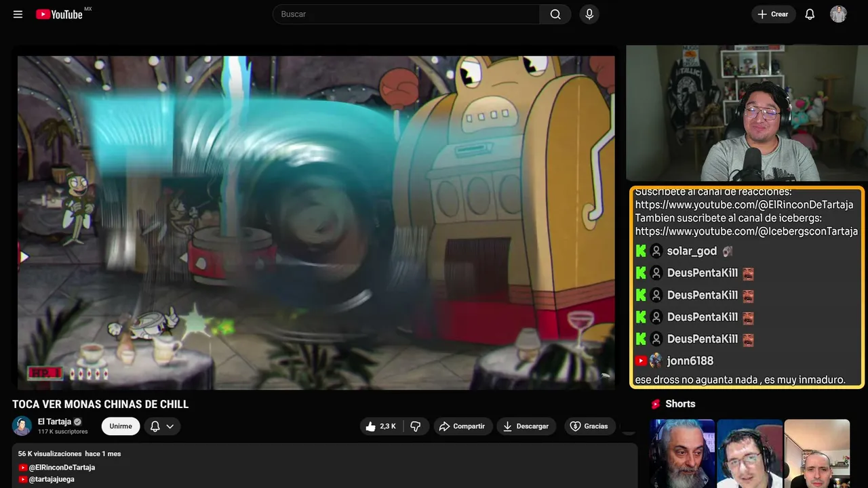Expand the channel notification bell dropdown
Image resolution: width=868 pixels, height=488 pixels.
[162, 426]
